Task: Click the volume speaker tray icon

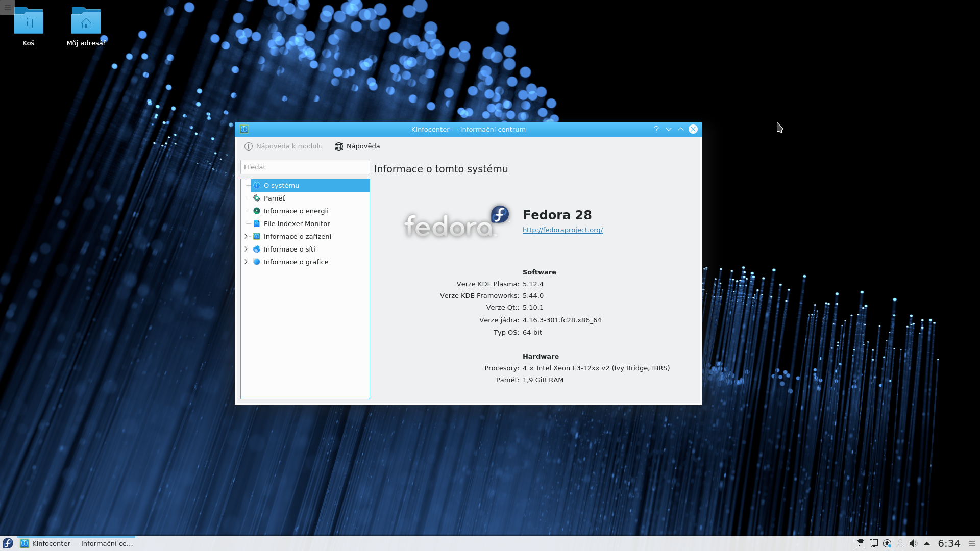Action: point(913,543)
